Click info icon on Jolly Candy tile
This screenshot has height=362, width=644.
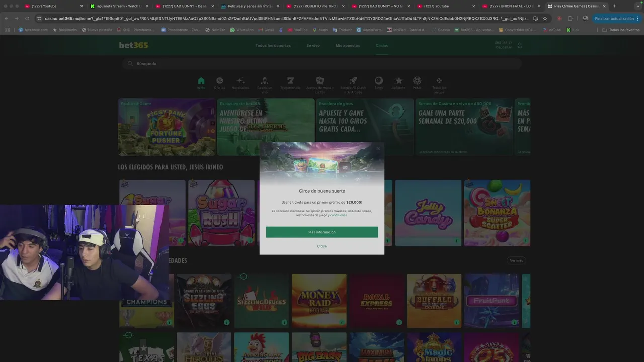[457, 241]
